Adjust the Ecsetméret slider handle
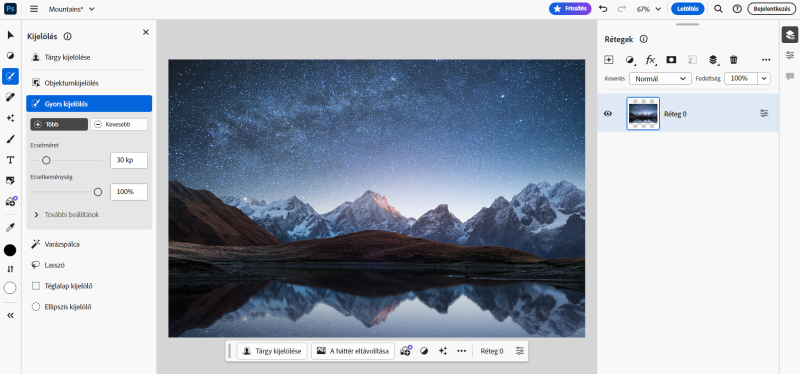Viewport: 800px width, 374px height. [46, 160]
